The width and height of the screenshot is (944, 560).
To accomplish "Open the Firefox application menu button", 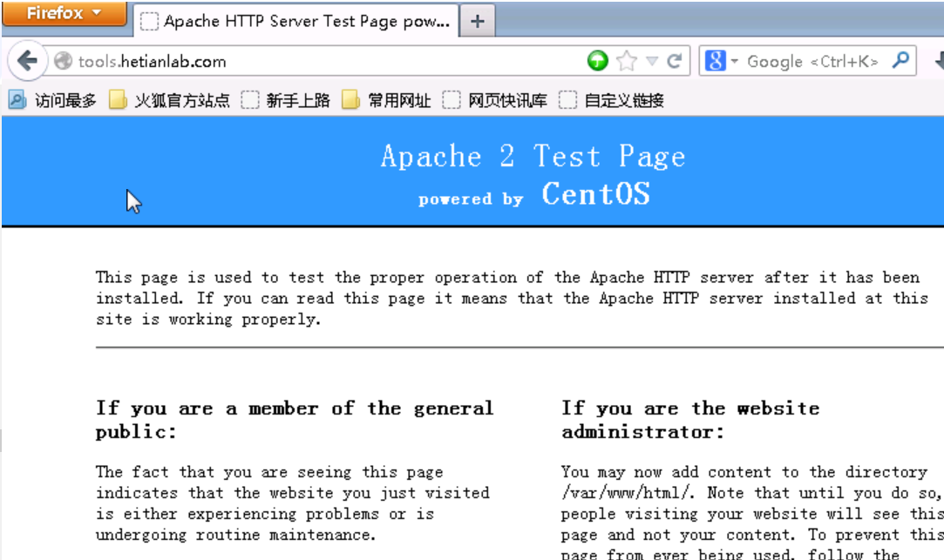I will (65, 13).
